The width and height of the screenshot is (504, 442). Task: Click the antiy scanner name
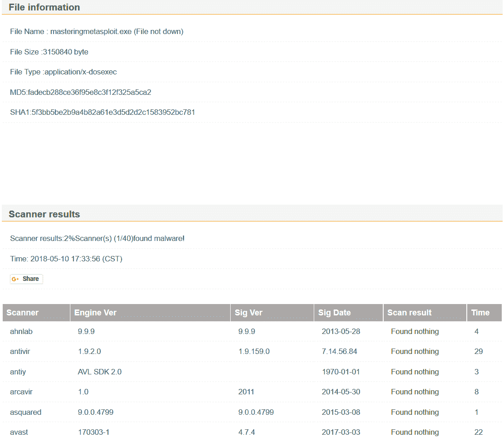(18, 372)
